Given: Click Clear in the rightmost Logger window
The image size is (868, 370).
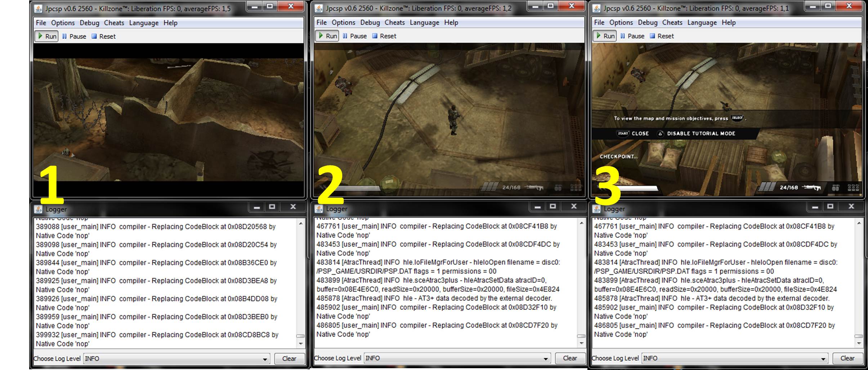Looking at the screenshot, I should (847, 358).
